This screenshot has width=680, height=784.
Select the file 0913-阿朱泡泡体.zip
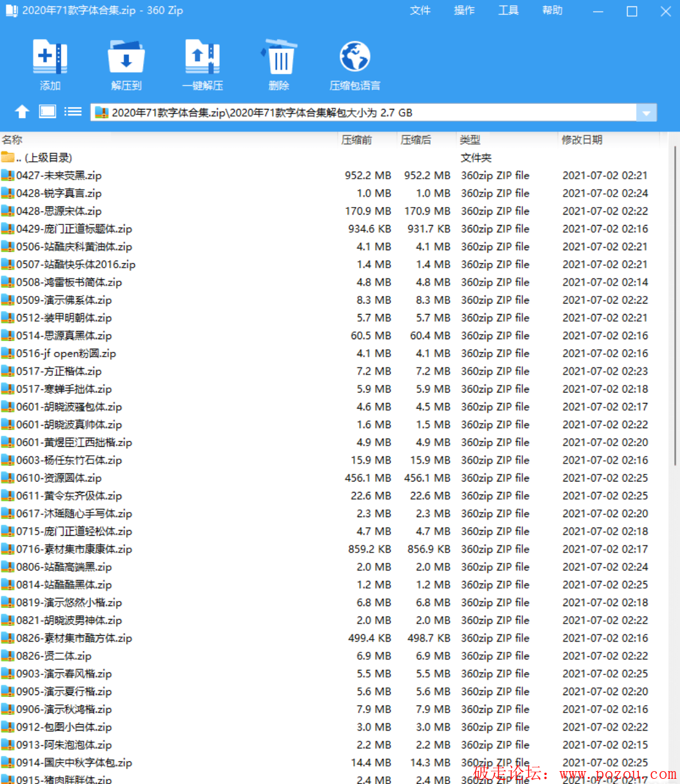[64, 745]
